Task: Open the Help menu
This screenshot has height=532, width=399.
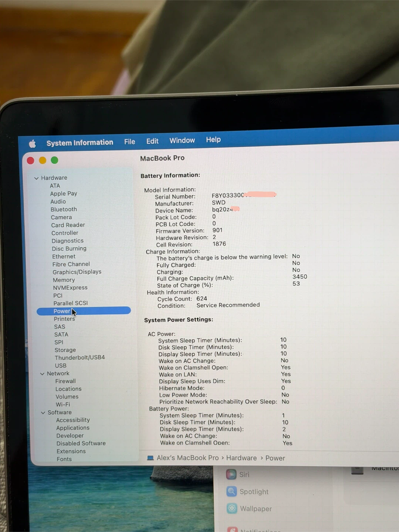Action: tap(213, 140)
